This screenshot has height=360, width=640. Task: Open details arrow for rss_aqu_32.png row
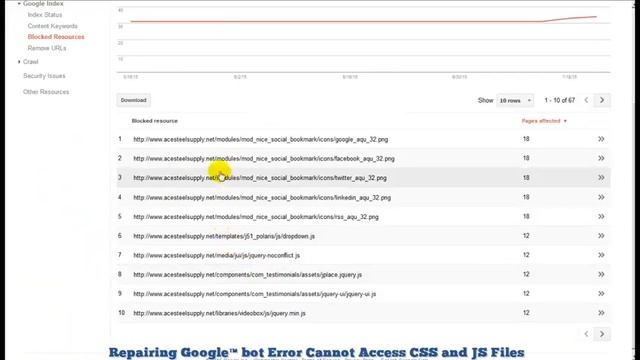coord(601,216)
